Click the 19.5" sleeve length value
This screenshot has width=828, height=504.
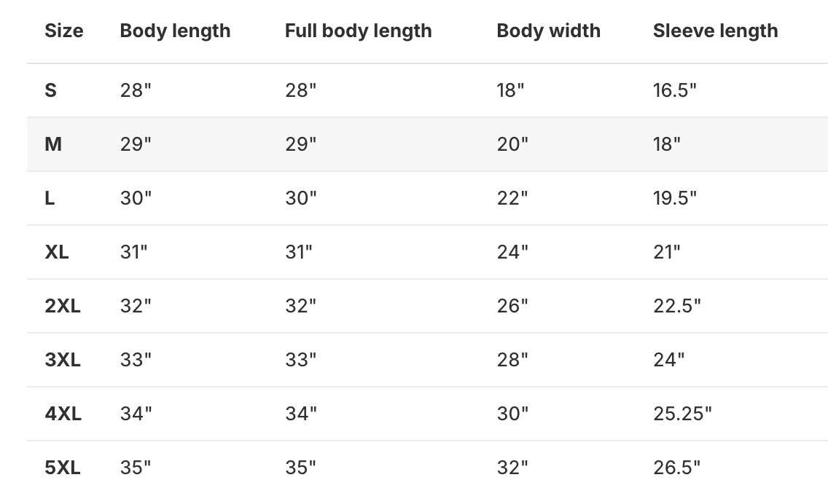click(674, 198)
